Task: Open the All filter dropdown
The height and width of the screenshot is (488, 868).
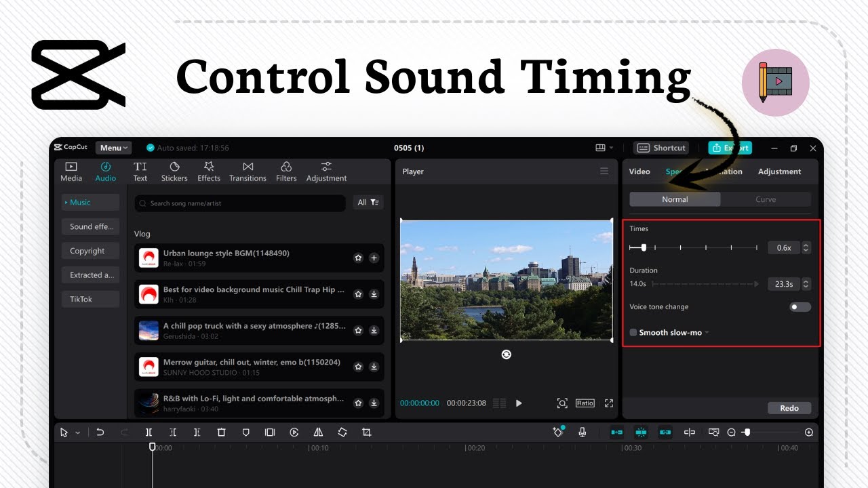Action: click(369, 203)
